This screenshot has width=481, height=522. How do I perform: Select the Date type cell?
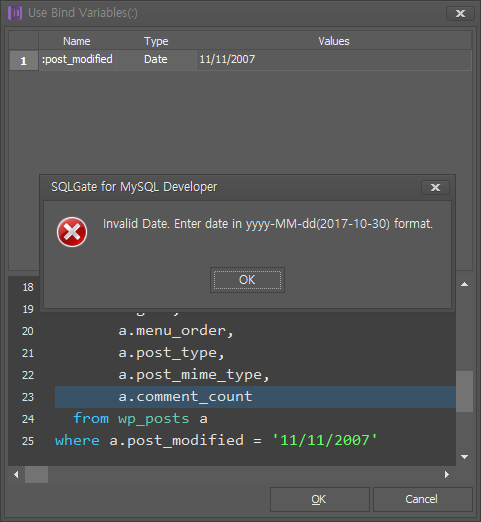tap(156, 60)
